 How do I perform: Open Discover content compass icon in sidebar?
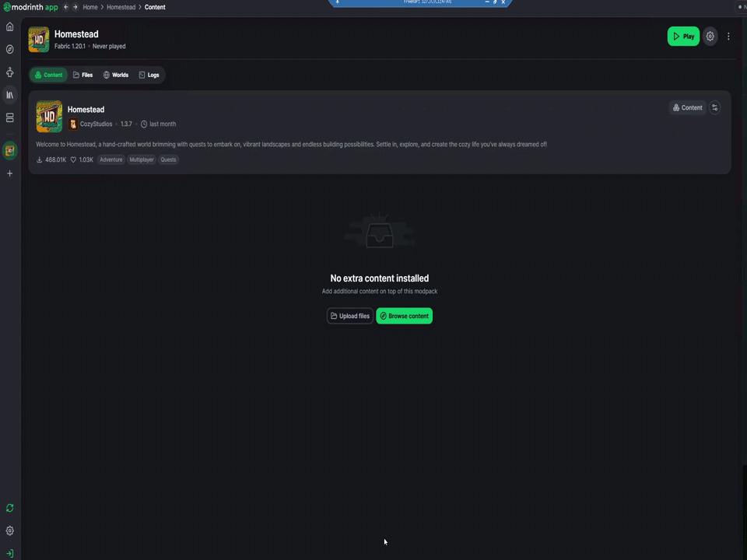click(9, 50)
